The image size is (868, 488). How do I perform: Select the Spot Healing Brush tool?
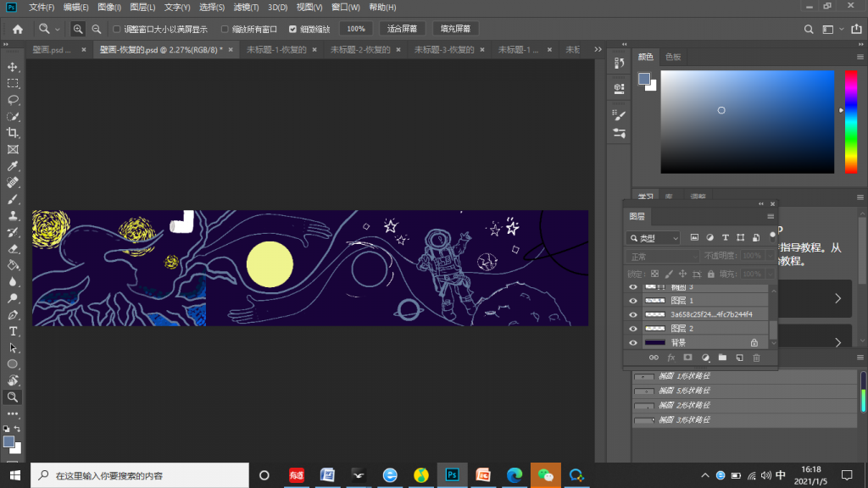point(12,183)
